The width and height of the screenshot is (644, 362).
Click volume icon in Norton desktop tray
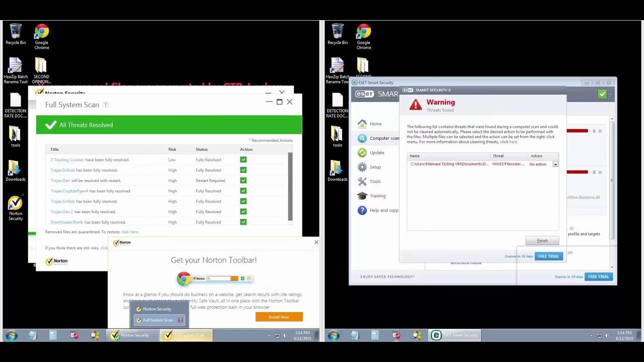[x=285, y=335]
